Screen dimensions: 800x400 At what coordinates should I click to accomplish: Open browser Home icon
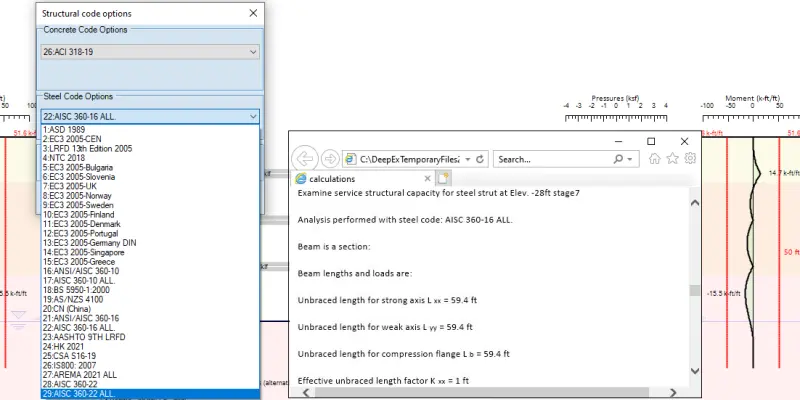tap(655, 159)
